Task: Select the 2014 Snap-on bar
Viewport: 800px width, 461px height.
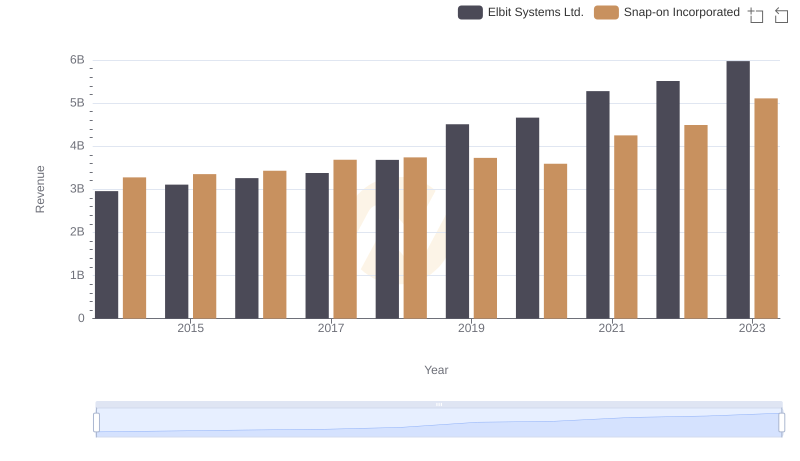Action: pos(135,248)
